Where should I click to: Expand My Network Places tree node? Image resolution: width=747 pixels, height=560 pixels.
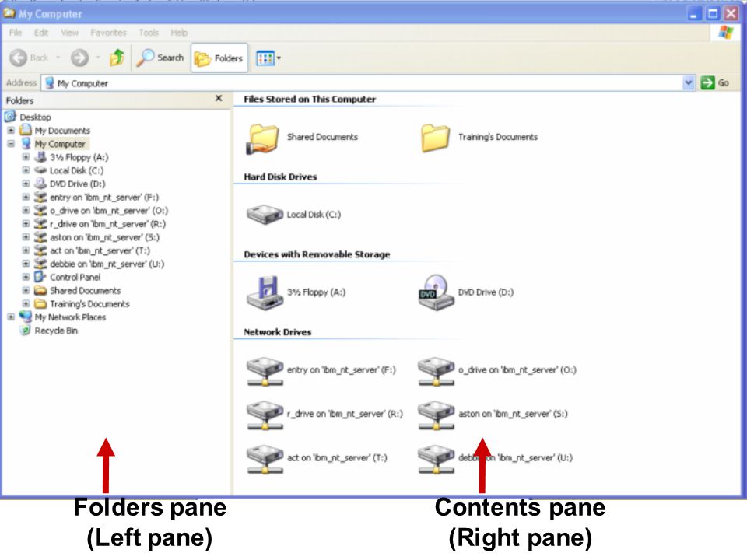point(11,317)
